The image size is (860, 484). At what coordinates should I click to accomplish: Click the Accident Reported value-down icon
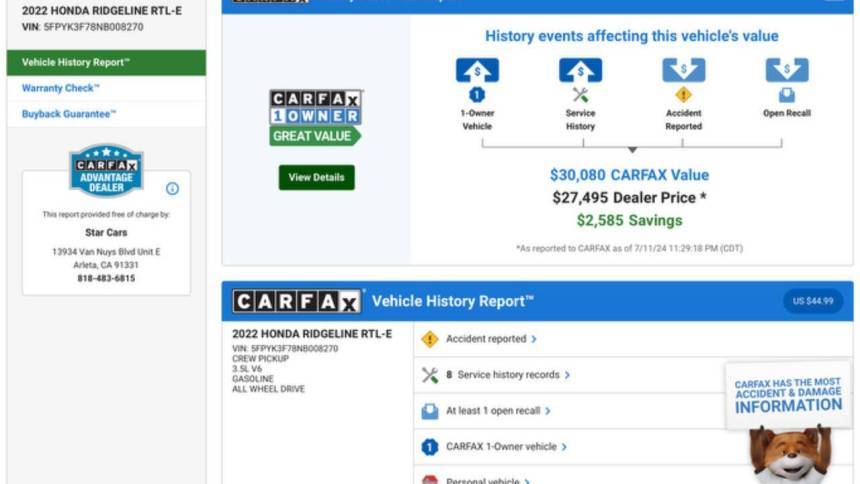click(x=683, y=70)
